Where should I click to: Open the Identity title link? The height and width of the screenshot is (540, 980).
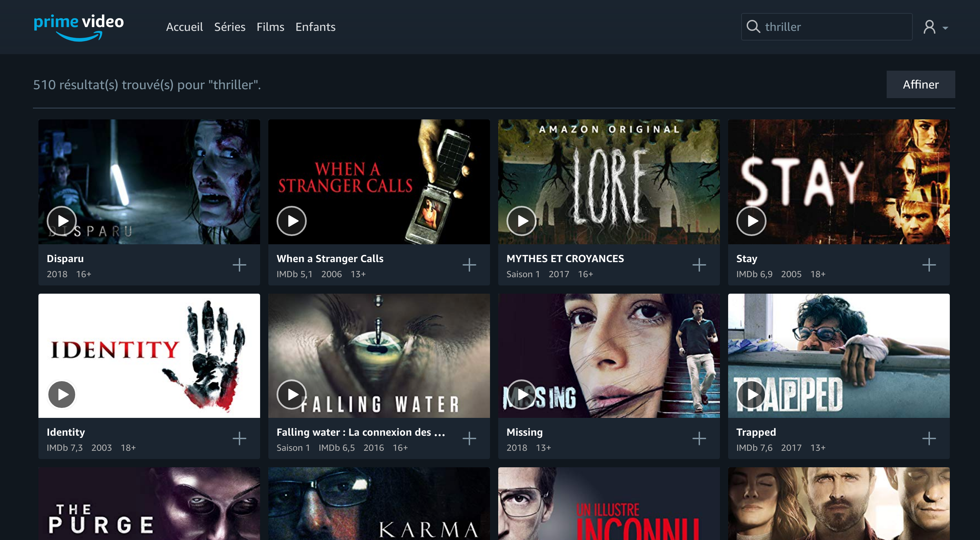click(66, 432)
